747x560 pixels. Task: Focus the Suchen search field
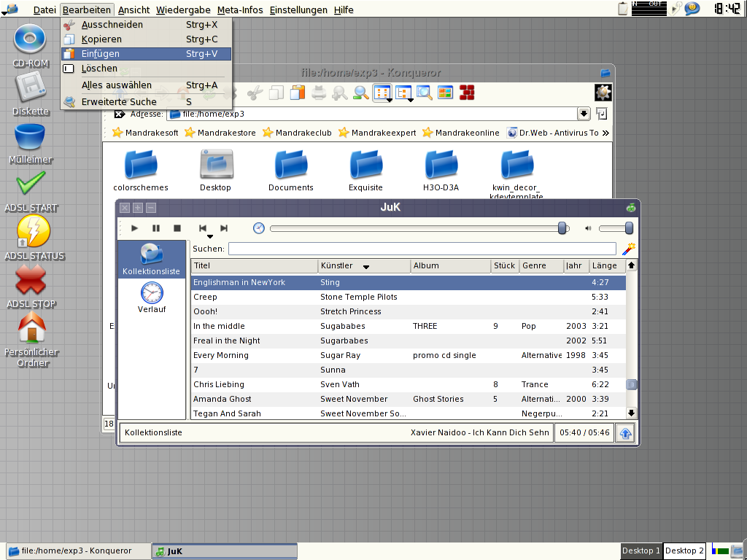(x=422, y=249)
